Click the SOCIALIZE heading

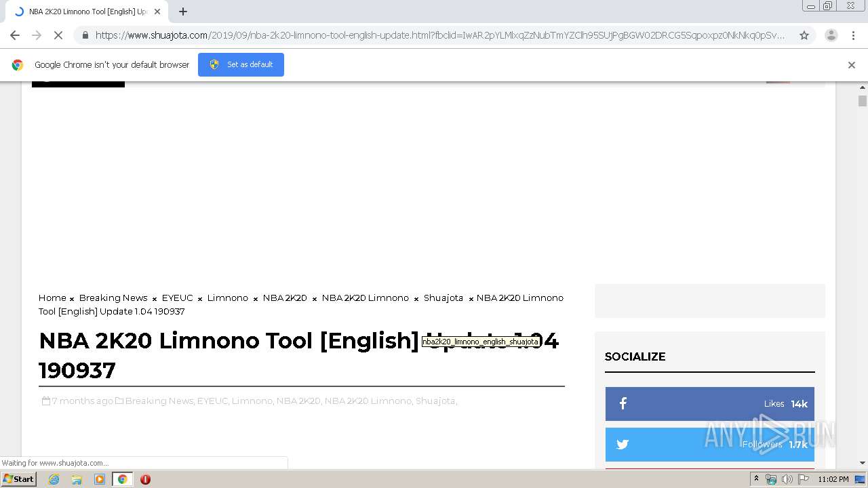635,357
